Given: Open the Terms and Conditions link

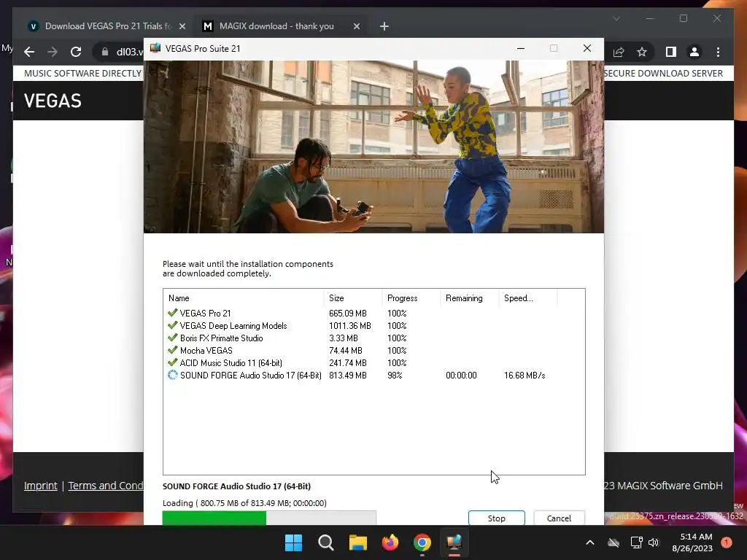Looking at the screenshot, I should click(105, 486).
